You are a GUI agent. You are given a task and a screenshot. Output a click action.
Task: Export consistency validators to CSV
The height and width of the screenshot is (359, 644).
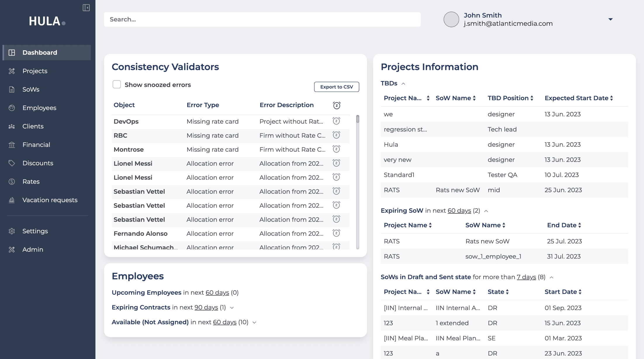tap(336, 87)
